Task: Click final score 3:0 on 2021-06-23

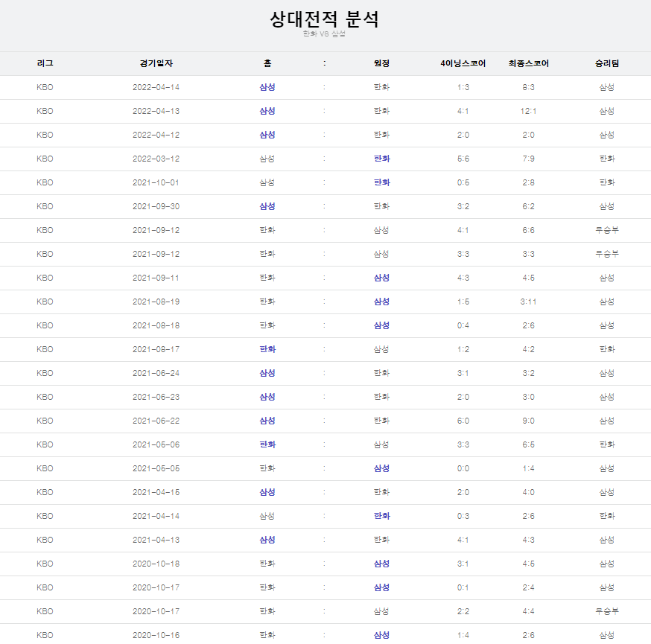Action: pos(529,397)
